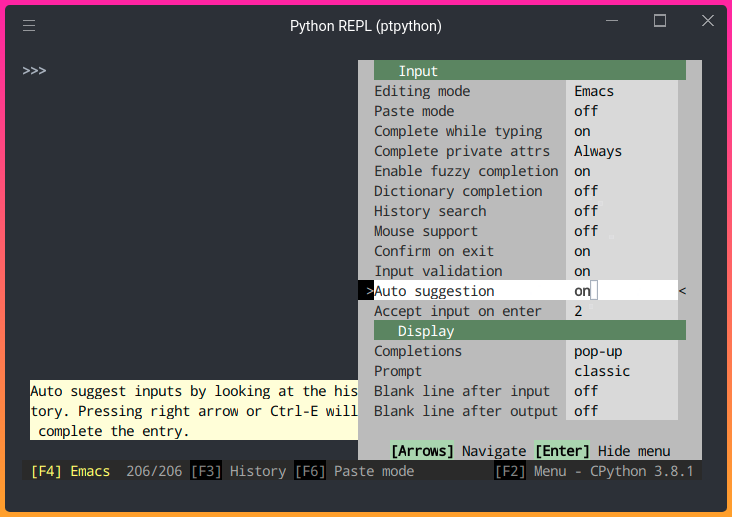Toggle Enable fuzzy completion on value
Image resolution: width=732 pixels, height=517 pixels.
click(x=582, y=171)
